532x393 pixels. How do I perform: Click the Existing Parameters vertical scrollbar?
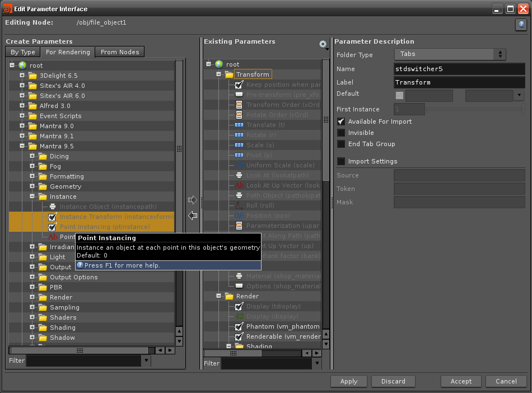[x=326, y=120]
